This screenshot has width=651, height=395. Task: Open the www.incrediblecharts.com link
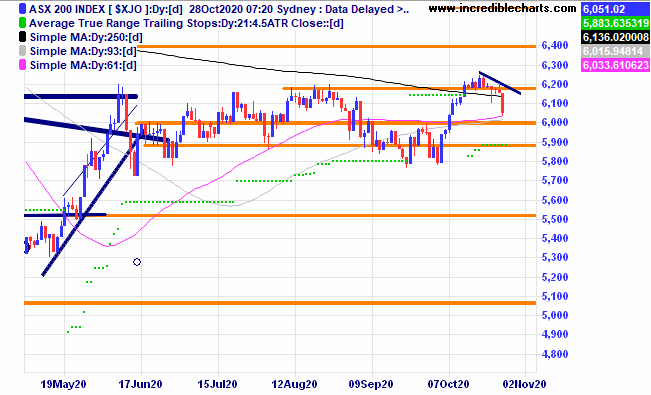tap(502, 8)
